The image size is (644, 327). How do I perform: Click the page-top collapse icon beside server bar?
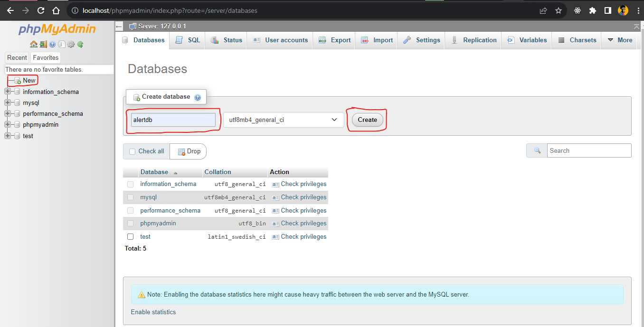tap(636, 26)
